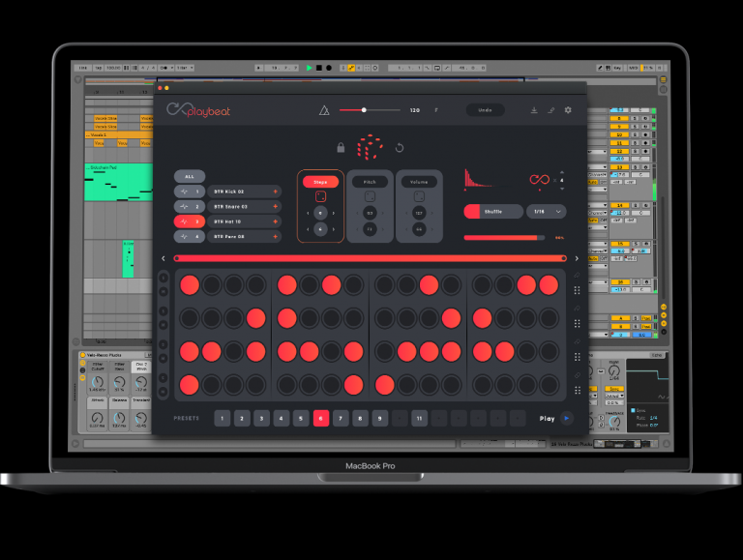743x560 pixels.
Task: Click the 120 tempo value field
Action: tap(415, 110)
